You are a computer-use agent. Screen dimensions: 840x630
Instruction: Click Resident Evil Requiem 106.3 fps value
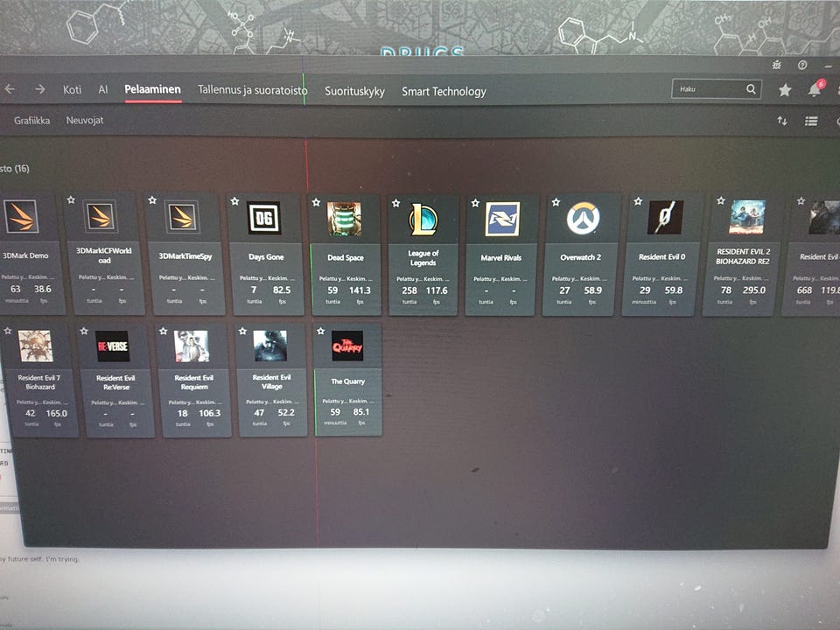[x=209, y=413]
